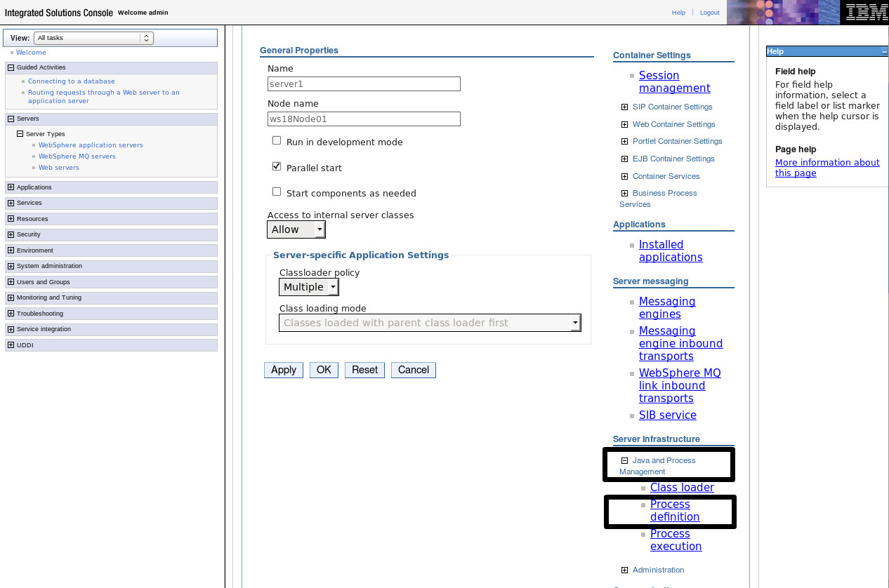
Task: Expand Monitoring and Tuning section
Action: pos(11,298)
